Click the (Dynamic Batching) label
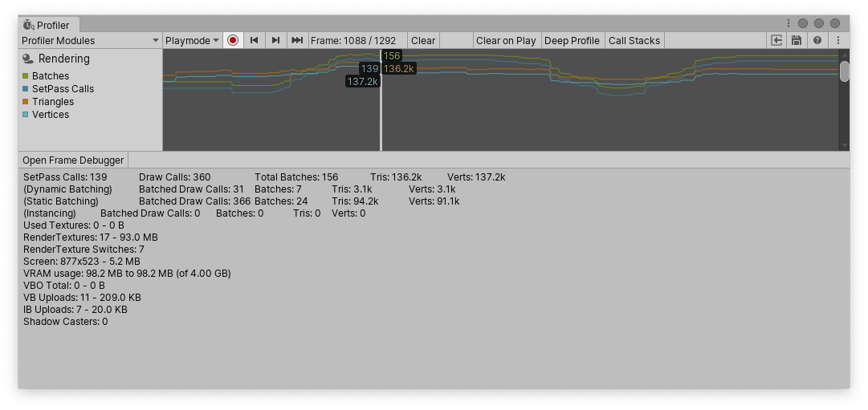Viewport: 868px width, 410px height. click(67, 189)
